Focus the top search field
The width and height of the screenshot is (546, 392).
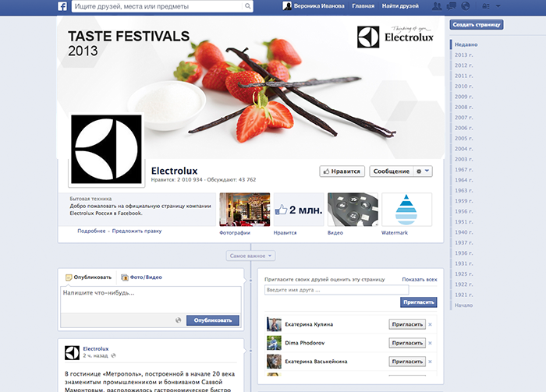click(158, 6)
